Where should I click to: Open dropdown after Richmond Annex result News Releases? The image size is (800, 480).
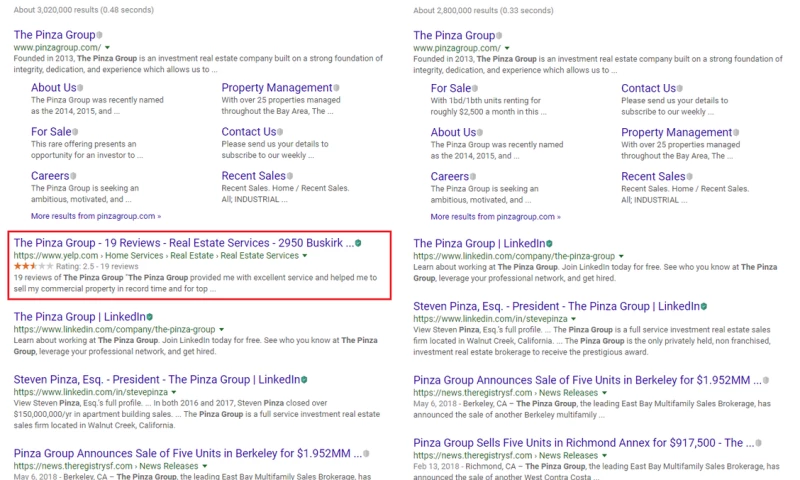click(x=605, y=456)
